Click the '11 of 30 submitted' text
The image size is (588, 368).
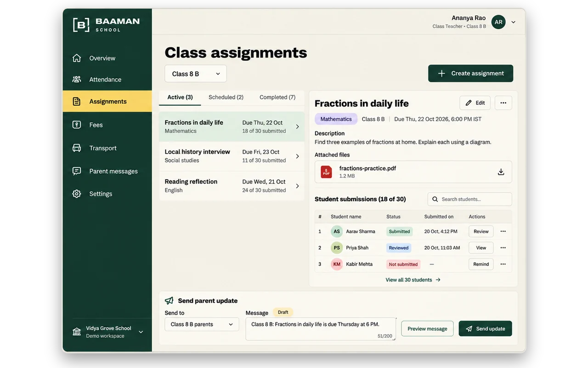[264, 161]
